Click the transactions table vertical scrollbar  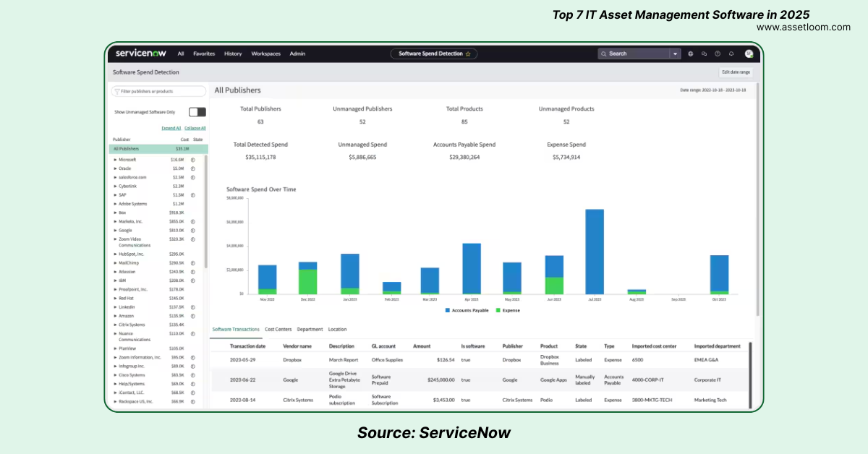click(x=750, y=375)
